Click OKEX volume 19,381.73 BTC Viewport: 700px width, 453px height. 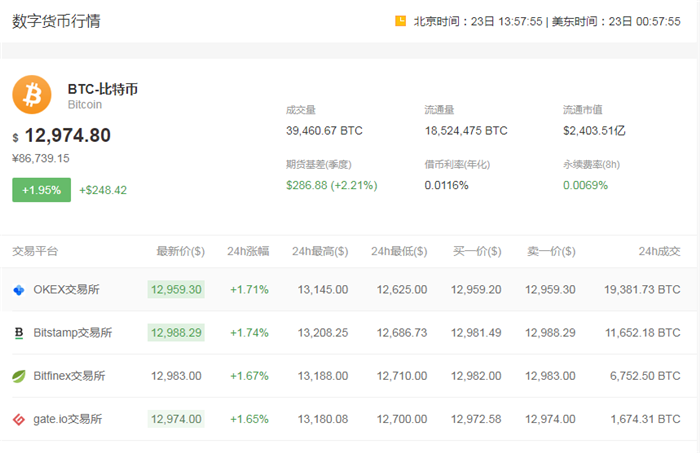642,290
